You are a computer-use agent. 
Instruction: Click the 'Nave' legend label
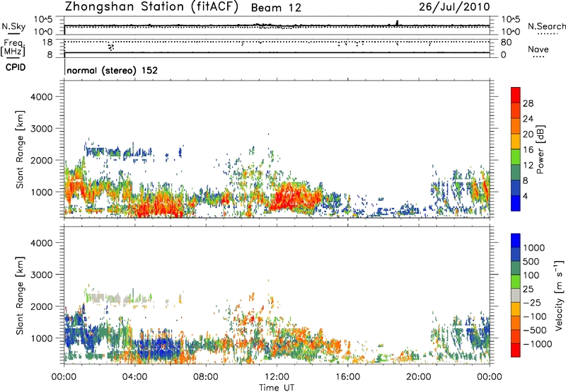(x=538, y=50)
